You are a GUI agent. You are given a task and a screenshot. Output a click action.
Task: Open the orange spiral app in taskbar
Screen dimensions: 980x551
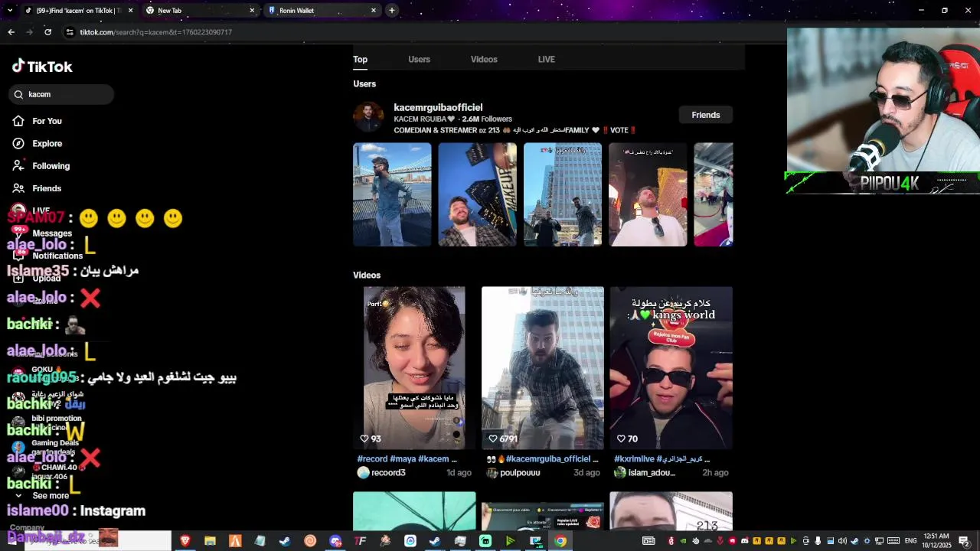[x=310, y=541]
